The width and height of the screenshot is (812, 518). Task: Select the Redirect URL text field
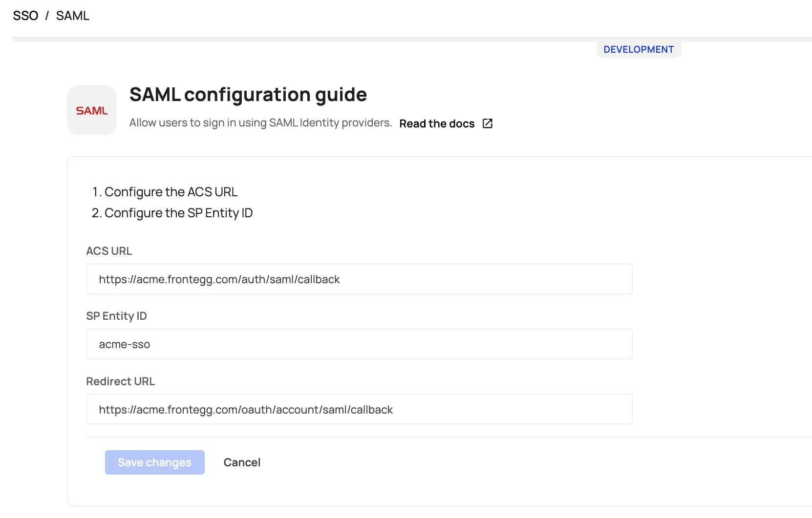pos(359,410)
